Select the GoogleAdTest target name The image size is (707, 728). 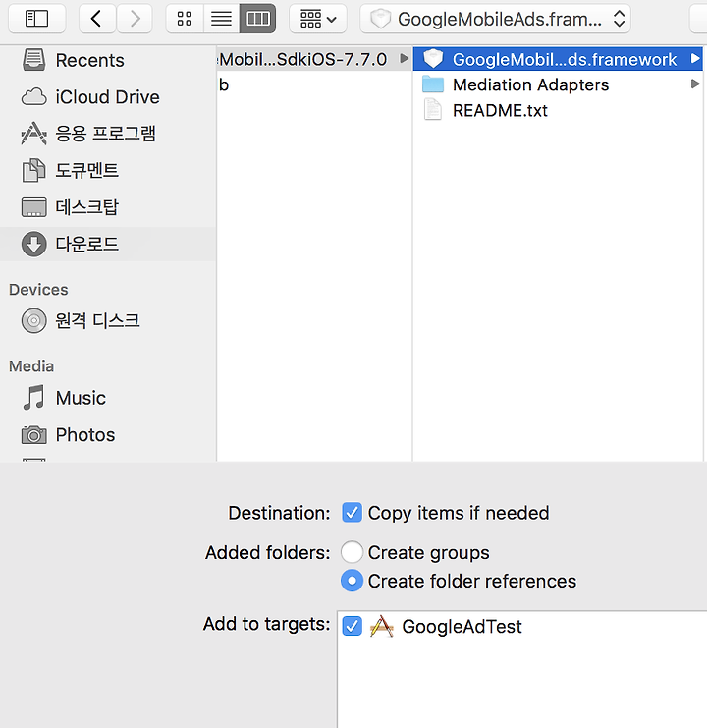[x=462, y=627]
